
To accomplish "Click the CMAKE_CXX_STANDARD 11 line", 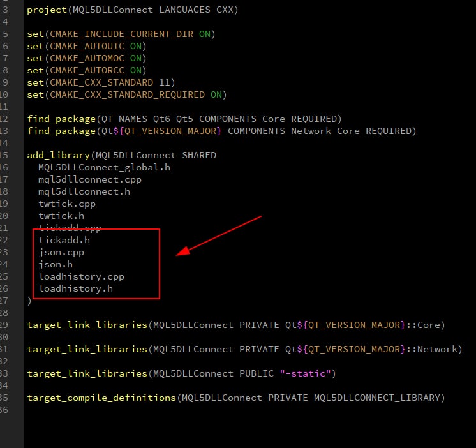I will coord(101,82).
